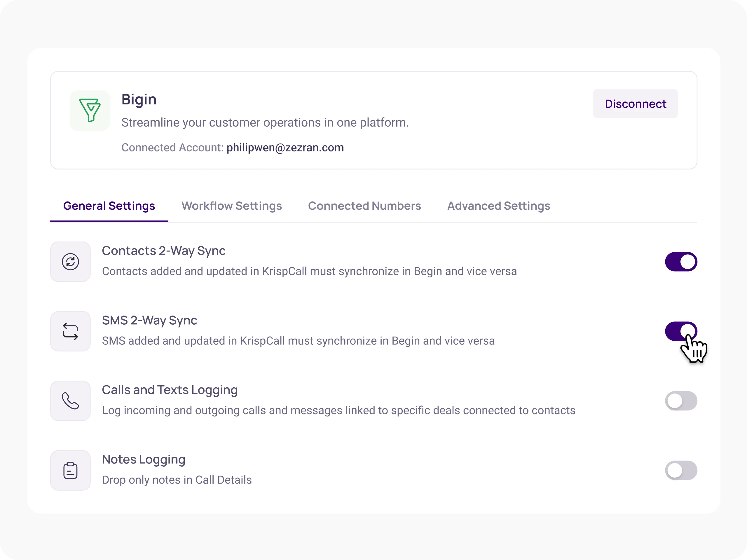The height and width of the screenshot is (560, 747).
Task: Click the SMS 2-Way Sync swap arrows icon
Action: [70, 331]
